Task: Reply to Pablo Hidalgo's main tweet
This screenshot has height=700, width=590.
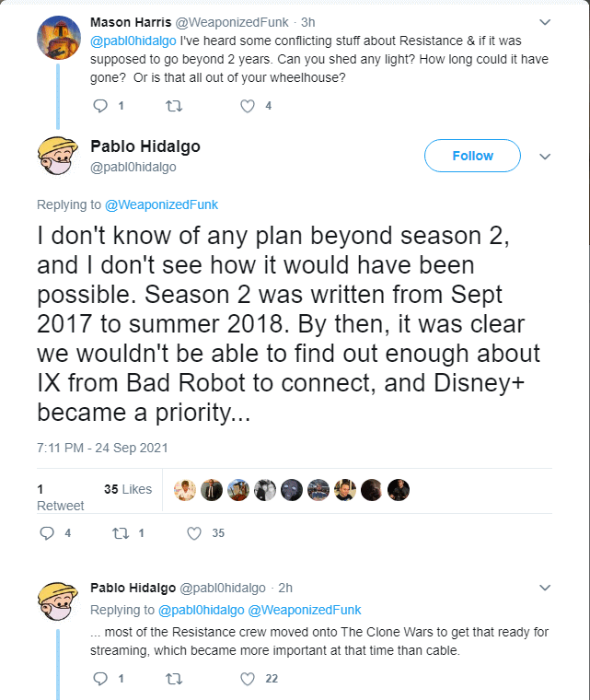Action: point(48,532)
